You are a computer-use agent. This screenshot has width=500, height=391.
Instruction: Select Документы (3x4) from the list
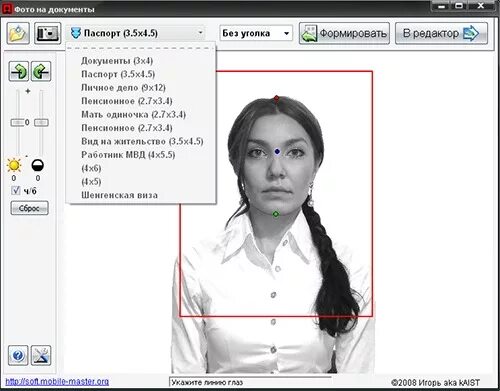coord(117,61)
